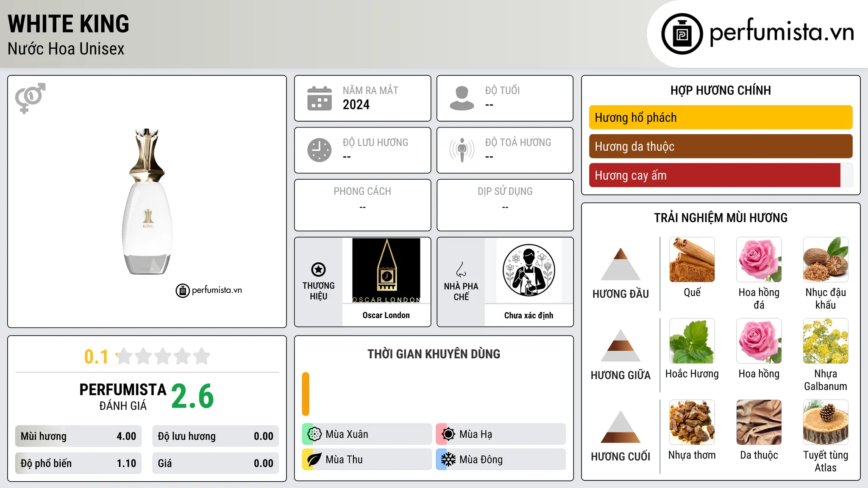This screenshot has height=488, width=868.
Task: Click the calendar icon beside Năm ra mắt
Action: (320, 98)
